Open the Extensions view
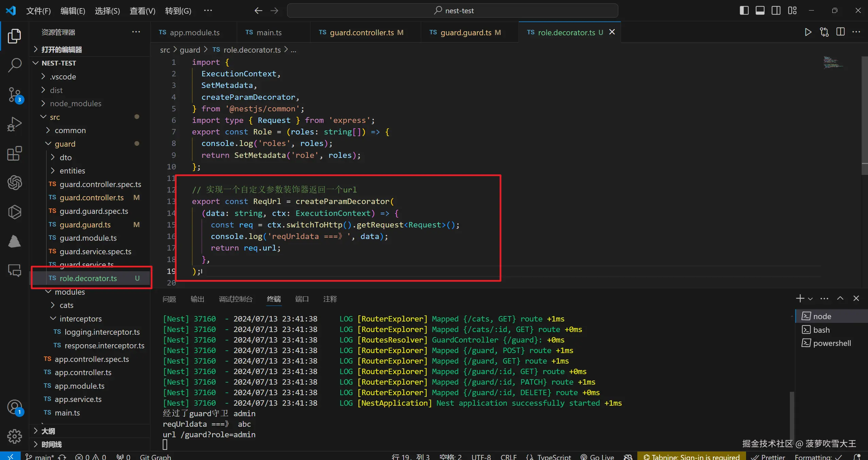The height and width of the screenshot is (460, 868). click(x=15, y=153)
